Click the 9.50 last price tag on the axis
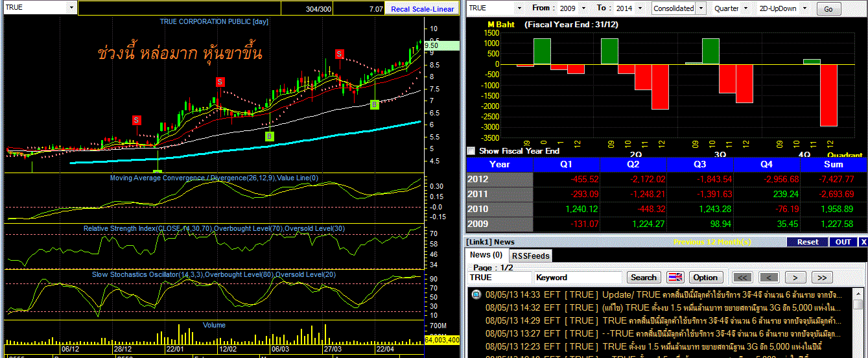This screenshot has height=358, width=868. pyautogui.click(x=441, y=45)
